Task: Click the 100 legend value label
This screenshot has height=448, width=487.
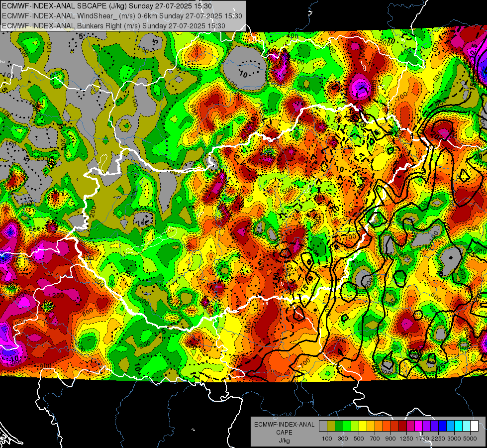Action: pos(327,439)
